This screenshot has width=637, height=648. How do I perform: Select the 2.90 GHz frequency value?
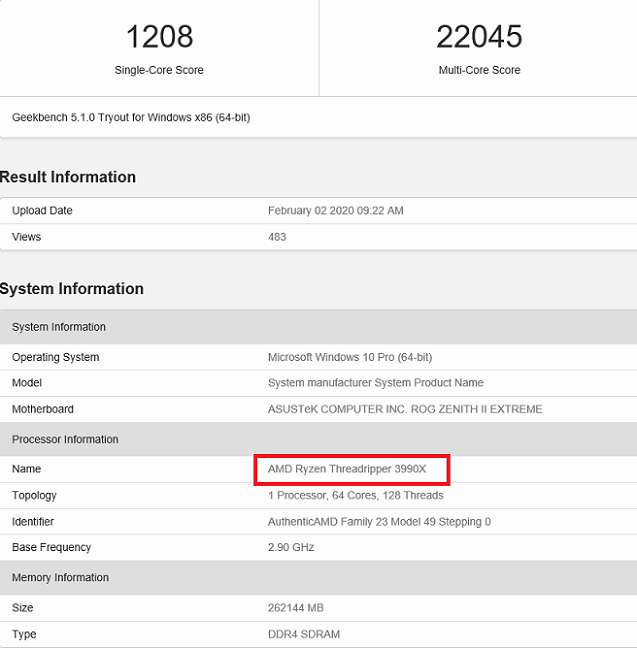coord(291,547)
